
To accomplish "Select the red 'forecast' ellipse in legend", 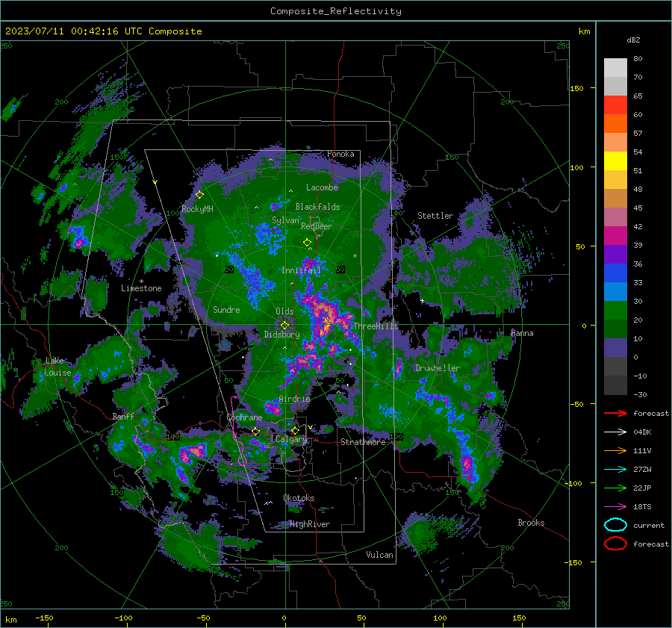I will coord(615,544).
